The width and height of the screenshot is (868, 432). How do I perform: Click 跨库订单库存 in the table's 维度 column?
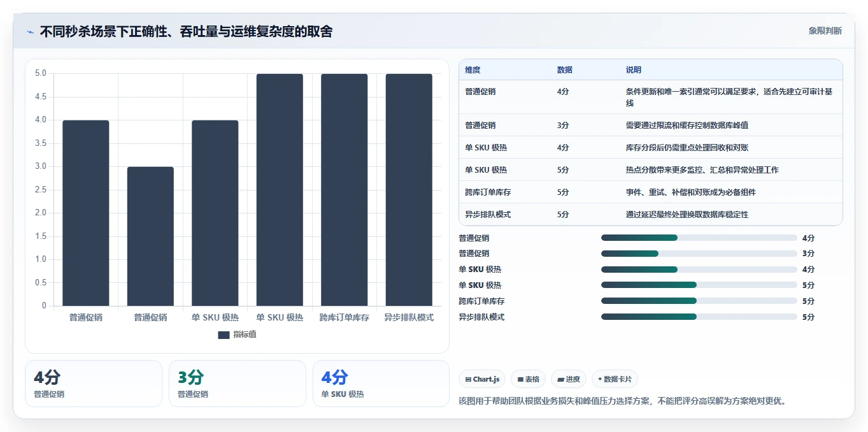(x=488, y=192)
